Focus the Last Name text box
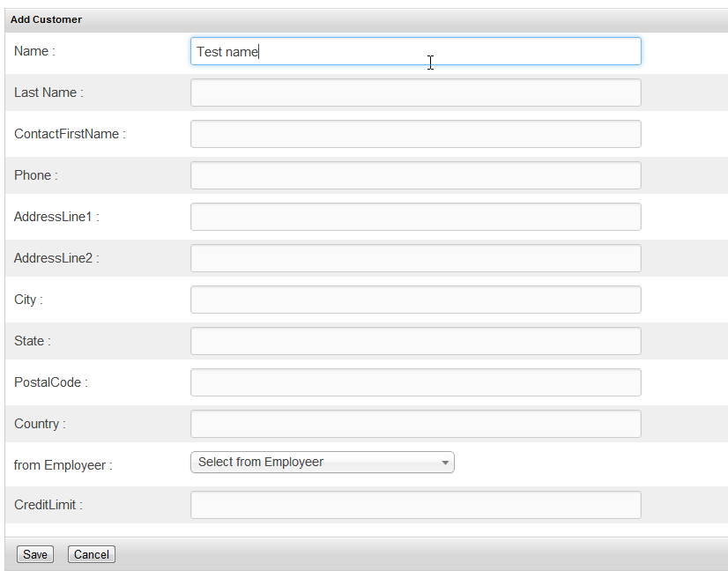The image size is (728, 578). (x=415, y=93)
